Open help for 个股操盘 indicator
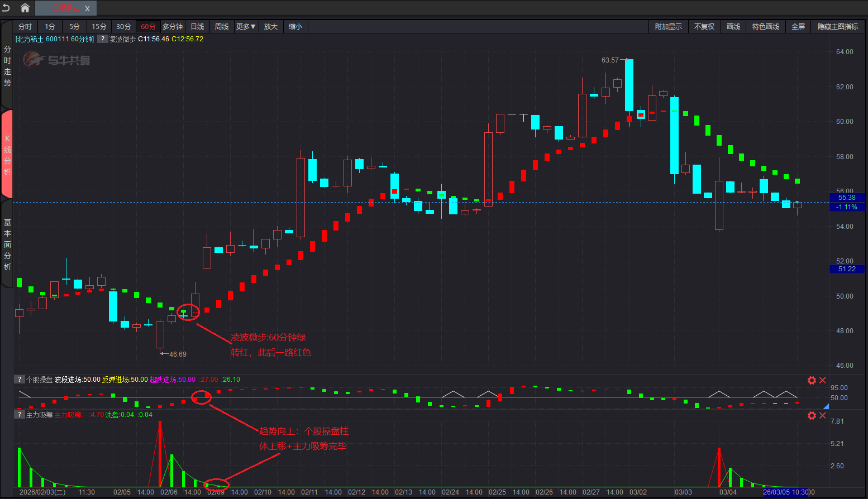 [x=20, y=380]
